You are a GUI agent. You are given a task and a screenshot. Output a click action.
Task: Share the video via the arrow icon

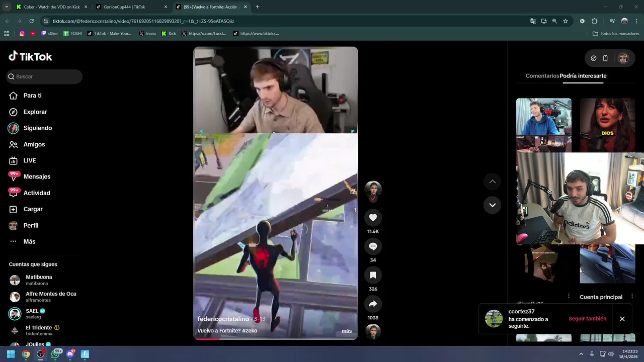pos(373,304)
